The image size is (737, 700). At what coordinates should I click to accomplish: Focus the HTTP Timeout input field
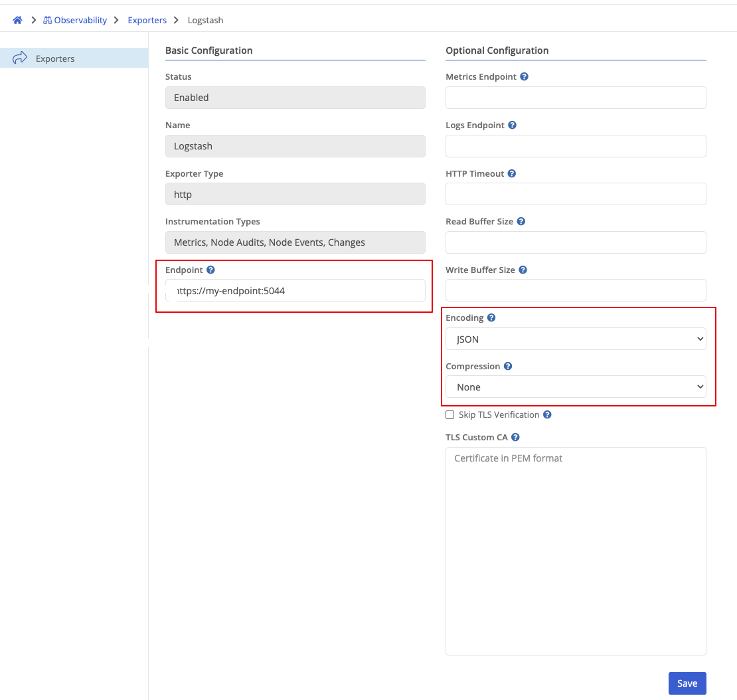576,194
